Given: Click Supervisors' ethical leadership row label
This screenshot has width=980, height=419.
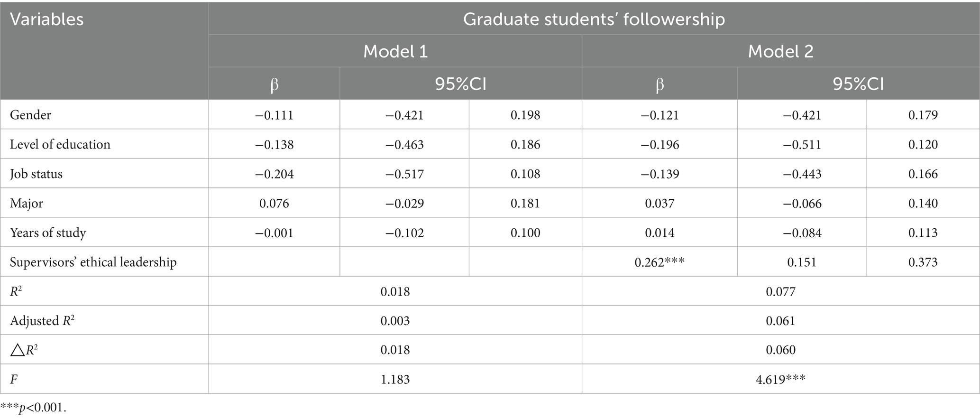Looking at the screenshot, I should click(x=93, y=262).
